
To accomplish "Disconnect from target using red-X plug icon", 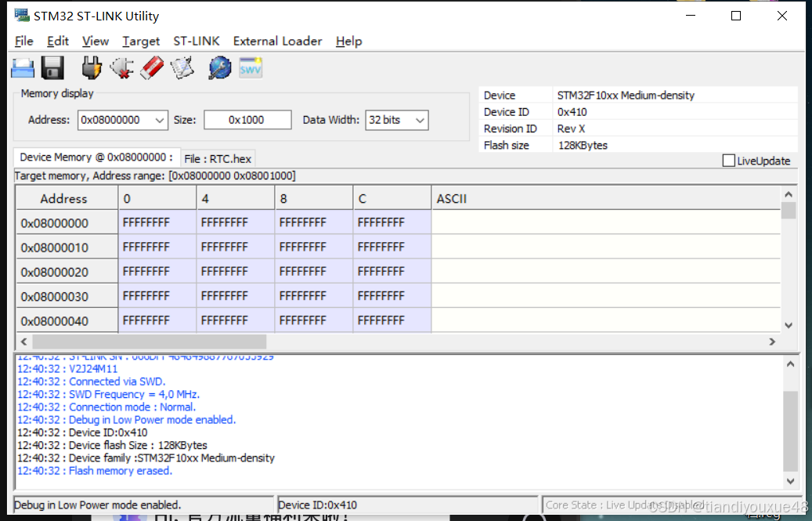I will tap(121, 67).
